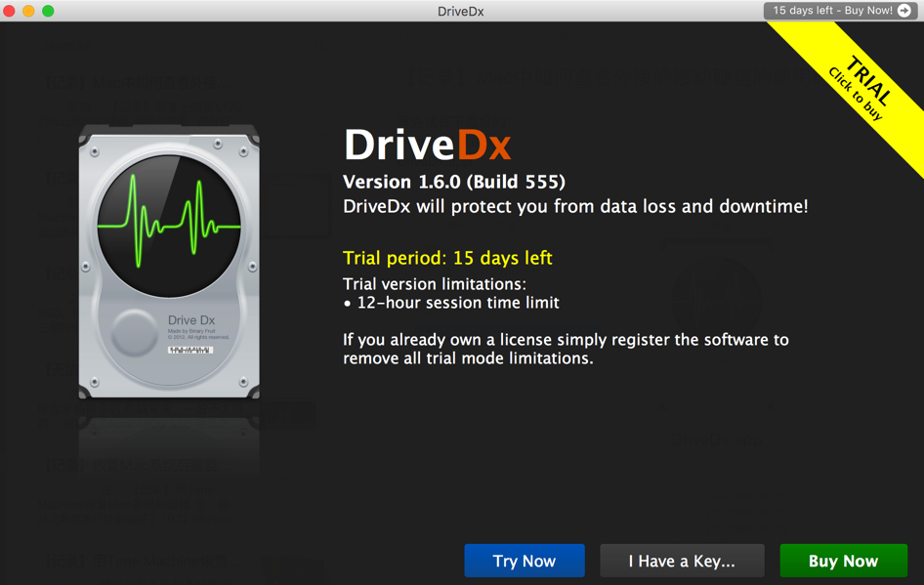The width and height of the screenshot is (924, 585).
Task: Click the DriveDx logo title
Action: click(427, 145)
